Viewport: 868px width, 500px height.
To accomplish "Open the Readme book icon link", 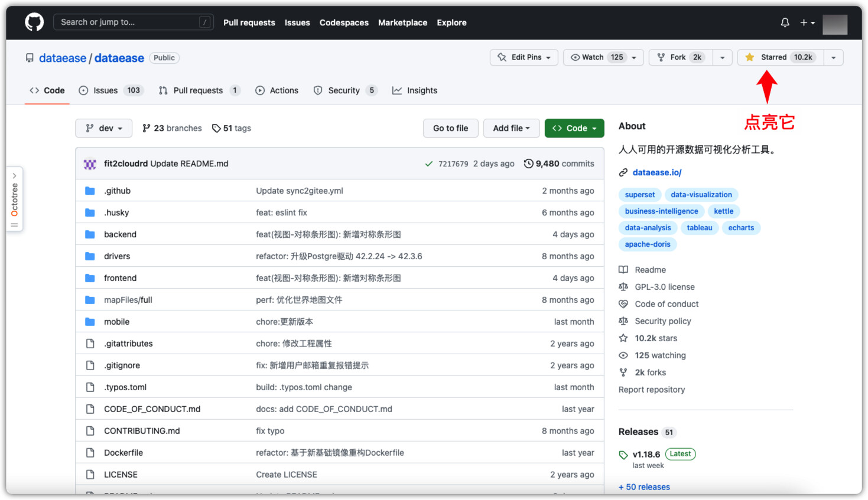I will click(x=623, y=270).
